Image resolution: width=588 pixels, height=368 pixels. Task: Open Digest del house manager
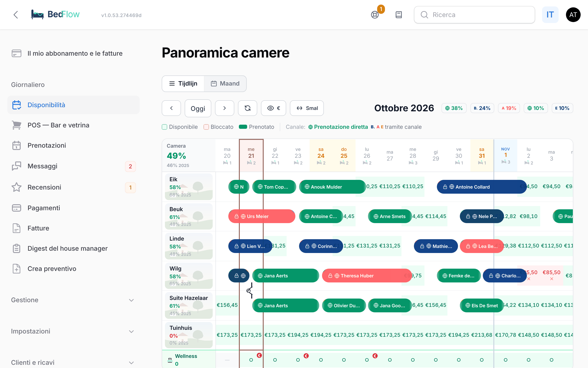pos(73,248)
